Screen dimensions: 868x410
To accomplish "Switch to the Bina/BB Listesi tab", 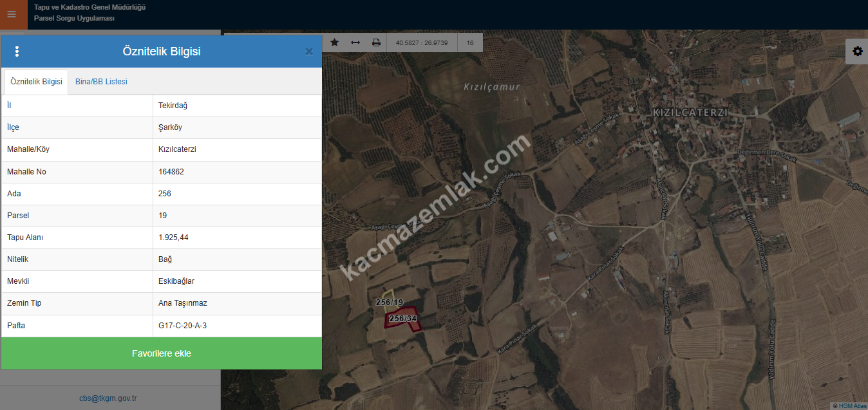I will (101, 82).
